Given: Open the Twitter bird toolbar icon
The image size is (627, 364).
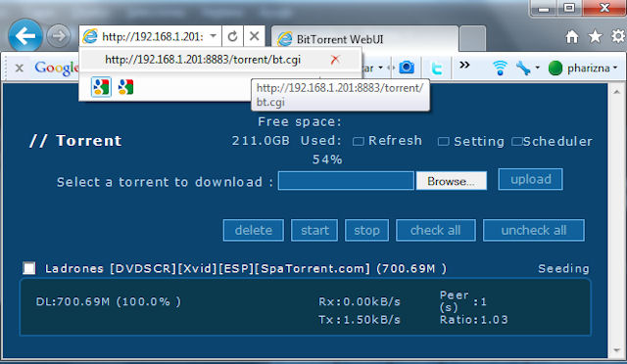Looking at the screenshot, I should pos(437,68).
